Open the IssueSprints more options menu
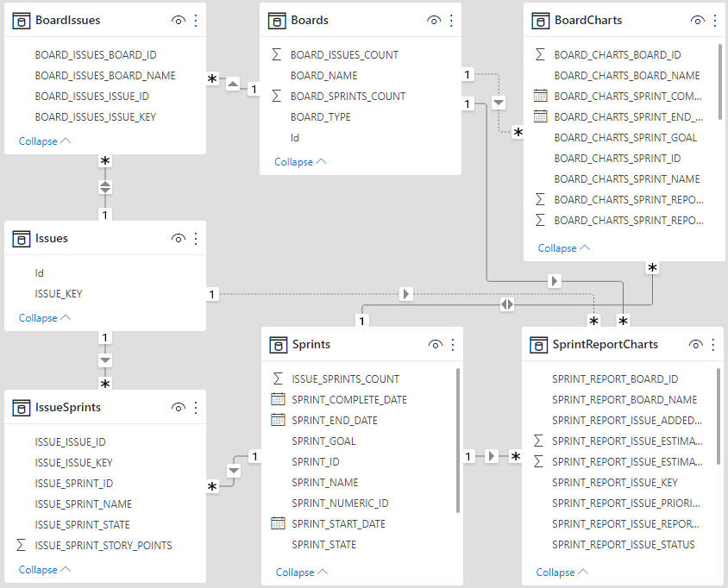 coord(196,408)
